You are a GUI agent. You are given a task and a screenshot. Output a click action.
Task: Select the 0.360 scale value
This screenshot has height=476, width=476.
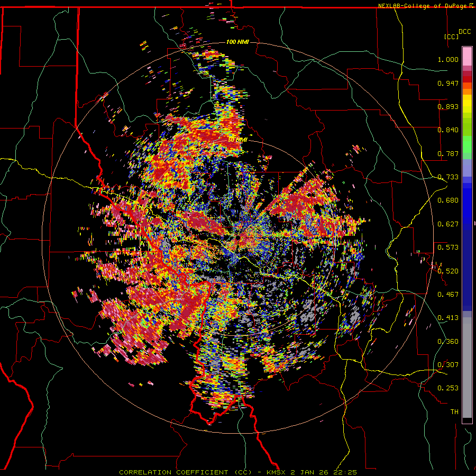(448, 341)
